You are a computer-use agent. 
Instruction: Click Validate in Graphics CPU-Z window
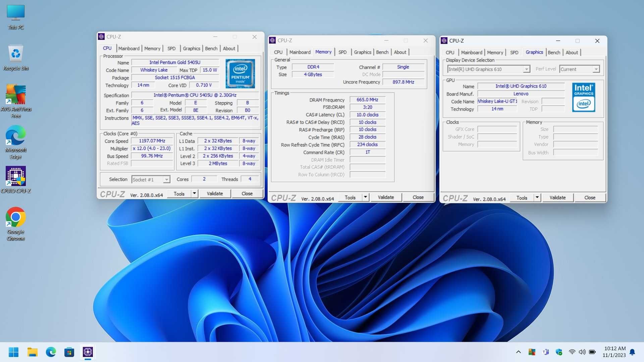click(x=557, y=198)
